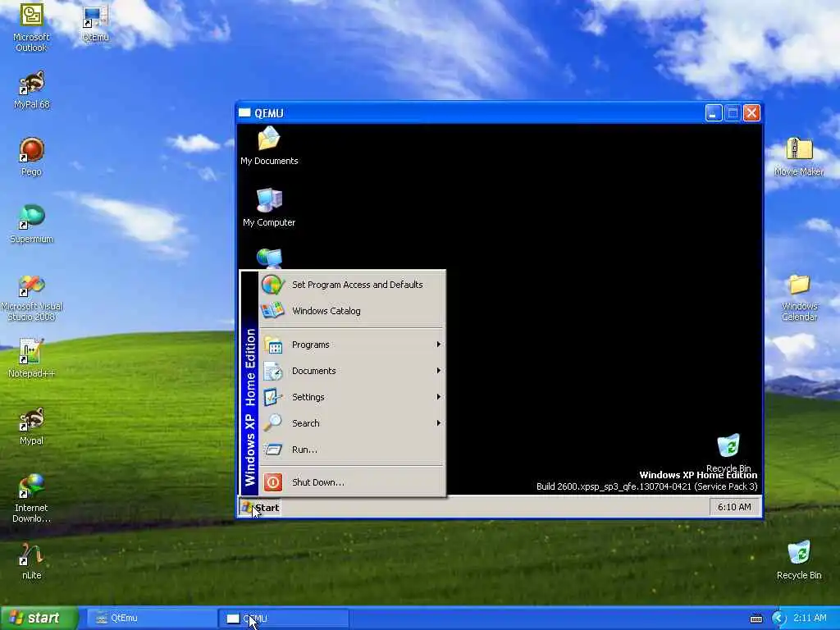Image resolution: width=840 pixels, height=630 pixels.
Task: Select My Documents icon inside QEMU
Action: (x=269, y=139)
